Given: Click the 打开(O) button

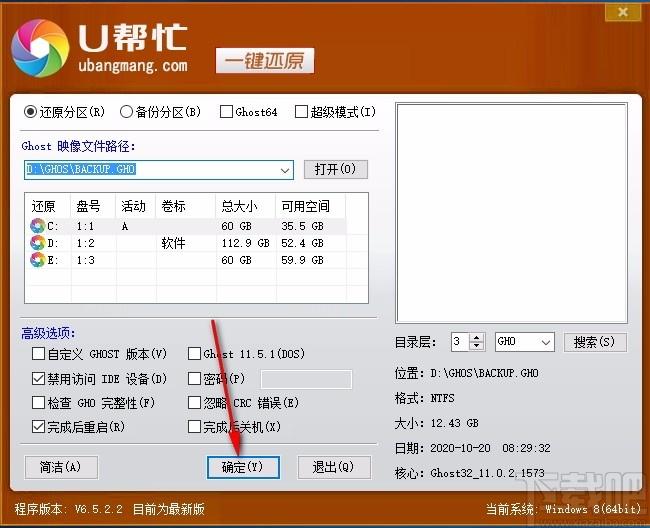Looking at the screenshot, I should pos(335,169).
